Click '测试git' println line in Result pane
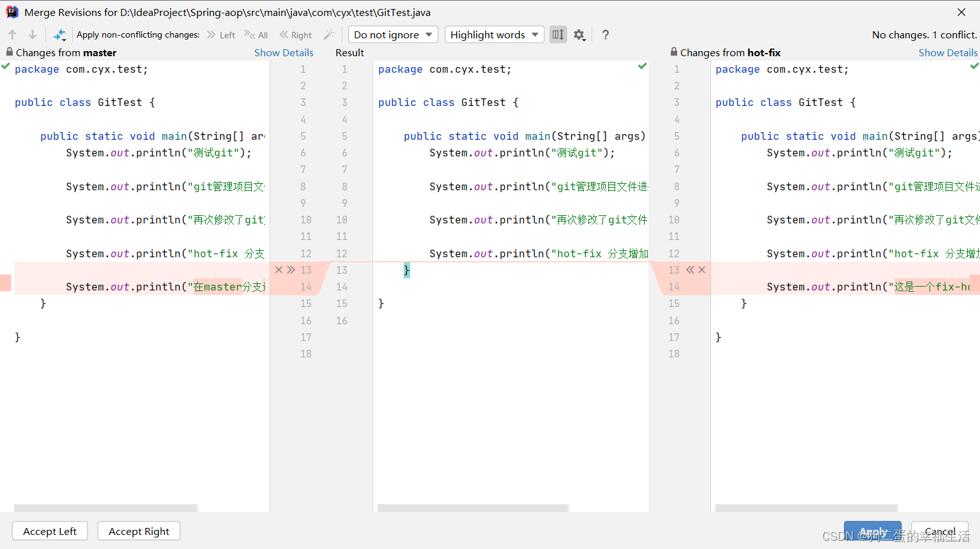Screen dimensions: 980x549 click(x=522, y=153)
